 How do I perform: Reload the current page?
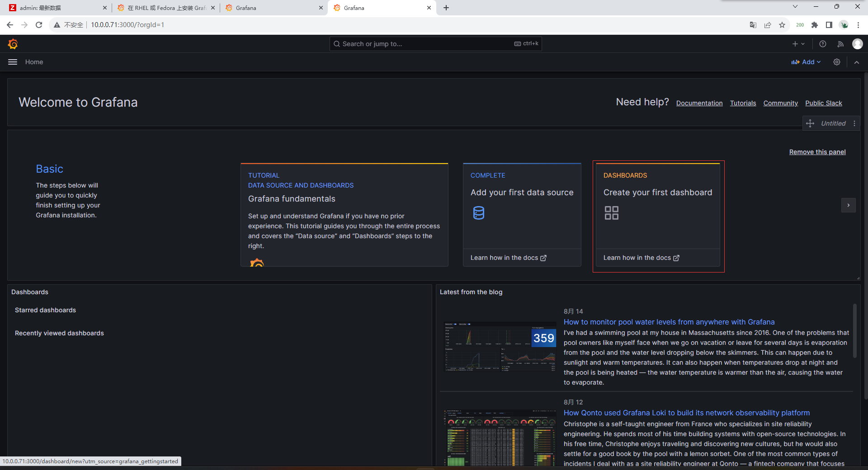39,25
